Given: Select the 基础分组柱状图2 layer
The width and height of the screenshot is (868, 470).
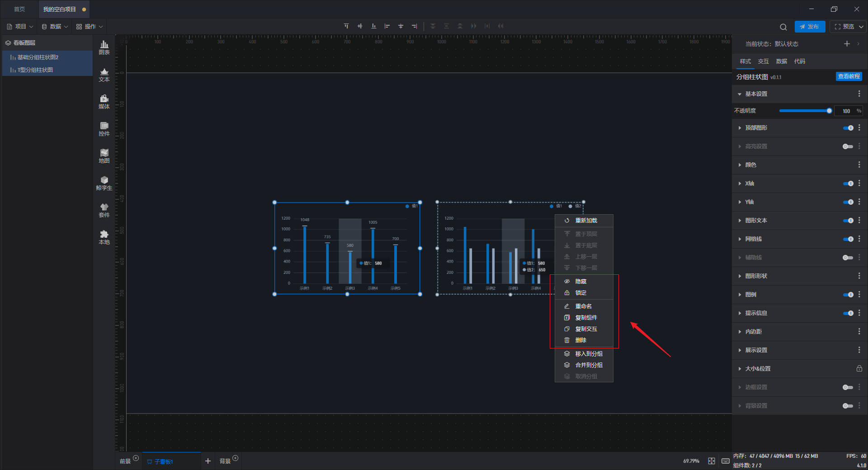Looking at the screenshot, I should 38,57.
